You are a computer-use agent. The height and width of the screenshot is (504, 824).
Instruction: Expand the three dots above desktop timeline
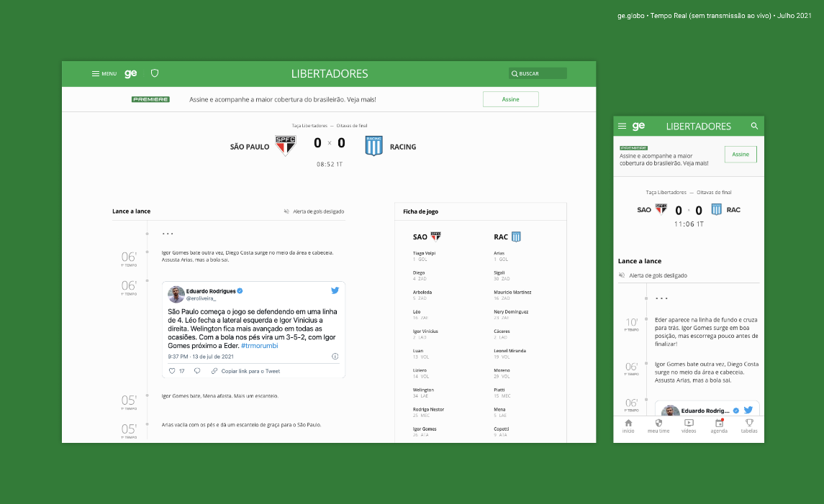(168, 234)
